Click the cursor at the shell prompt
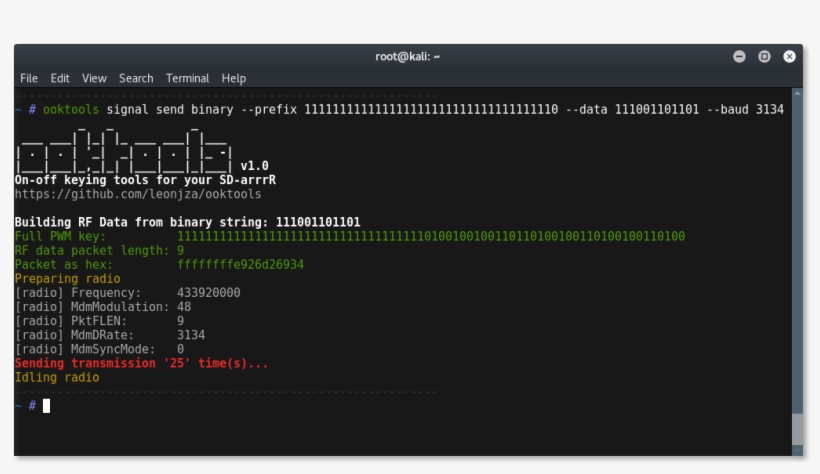The height and width of the screenshot is (474, 820). point(47,405)
